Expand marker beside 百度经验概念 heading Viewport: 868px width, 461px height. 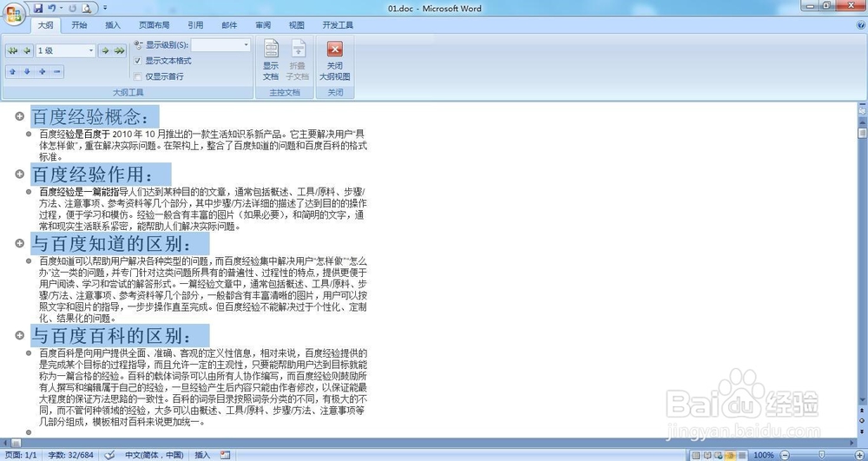click(x=19, y=116)
